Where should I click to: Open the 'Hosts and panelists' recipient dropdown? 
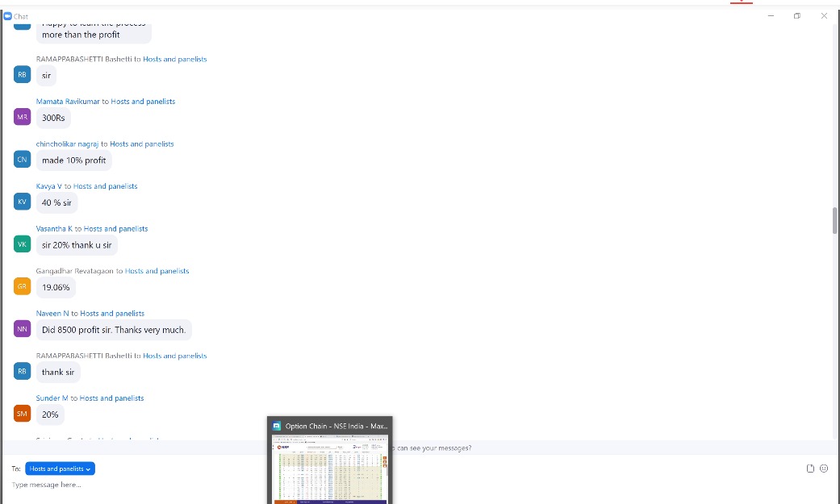61,469
